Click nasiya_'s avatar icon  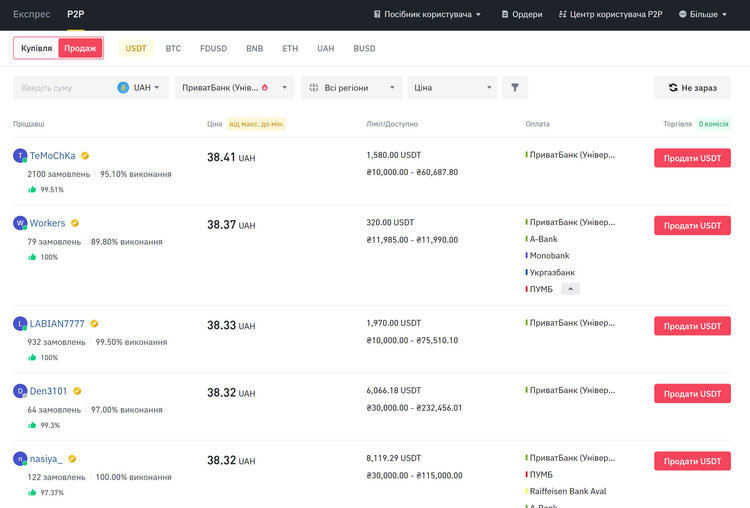pos(20,459)
